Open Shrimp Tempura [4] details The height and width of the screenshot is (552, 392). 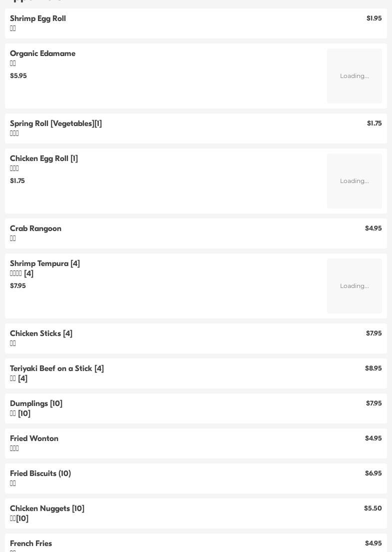point(45,263)
